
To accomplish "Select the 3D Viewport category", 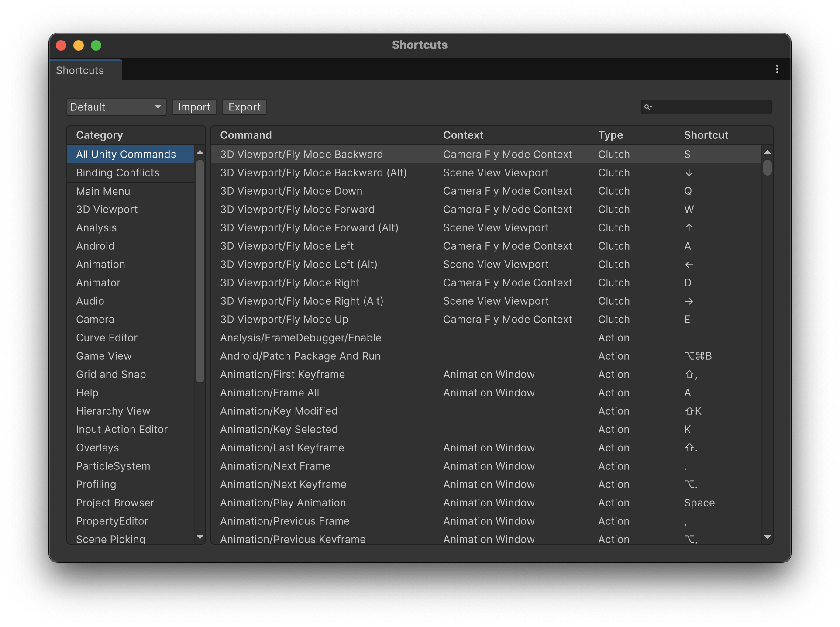I will pos(107,209).
